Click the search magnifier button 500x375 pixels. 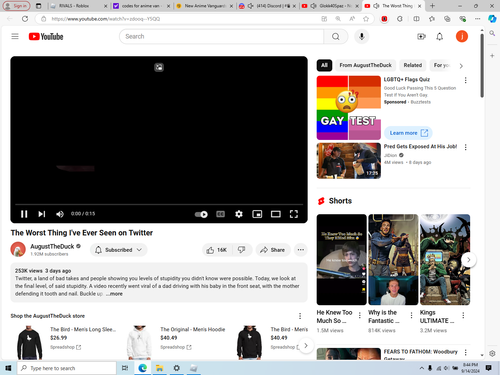(x=336, y=36)
